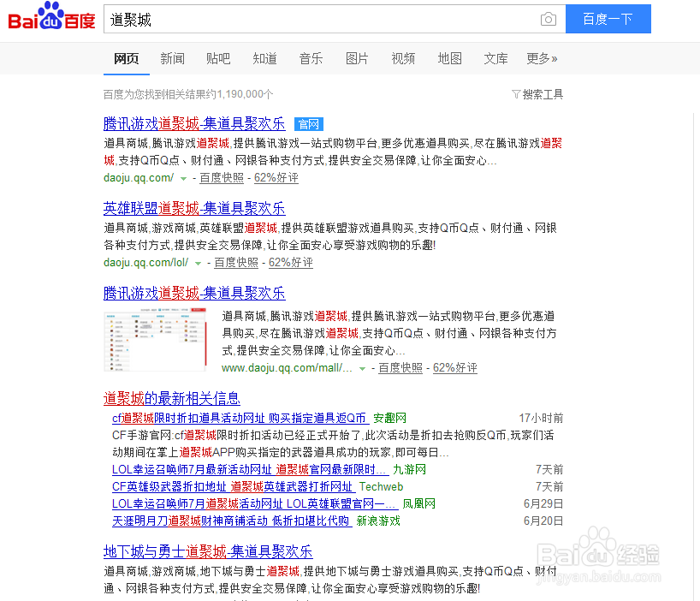
Task: Click the daoju.qq.com/lol/ green URL
Action: coord(146,263)
